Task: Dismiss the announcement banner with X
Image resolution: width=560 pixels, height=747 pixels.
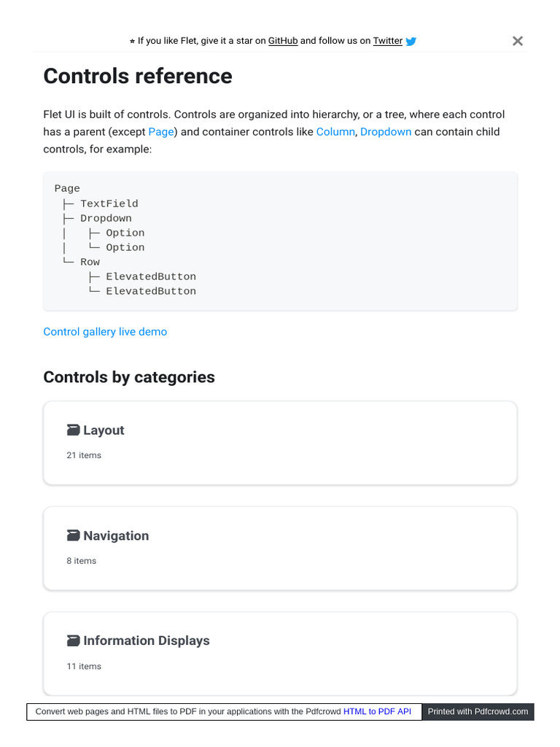Action: pyautogui.click(x=518, y=41)
